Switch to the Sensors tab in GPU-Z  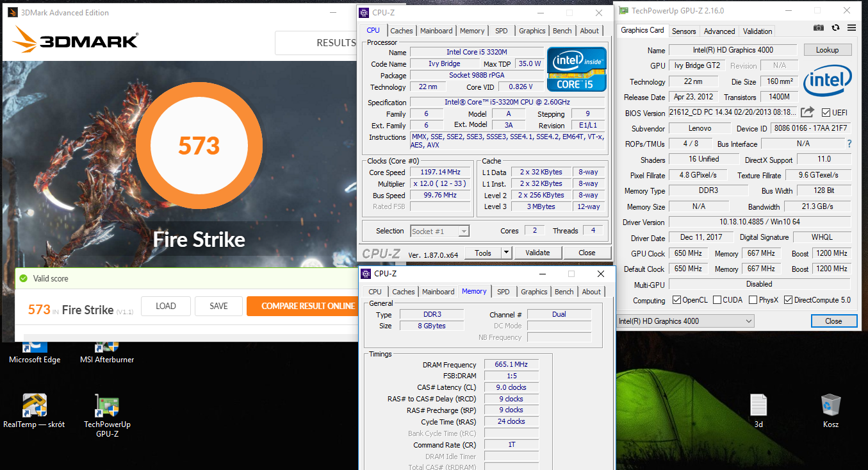click(x=684, y=31)
